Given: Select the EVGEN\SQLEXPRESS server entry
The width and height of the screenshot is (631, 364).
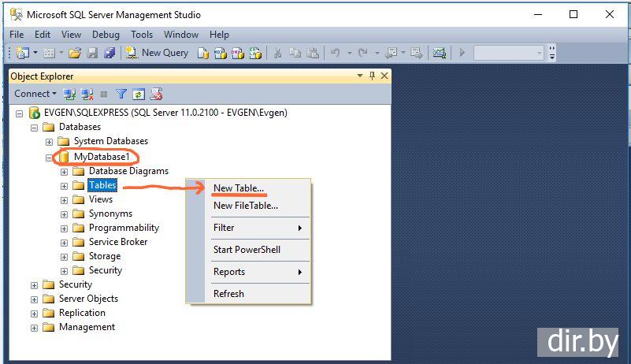Looking at the screenshot, I should pyautogui.click(x=165, y=113).
